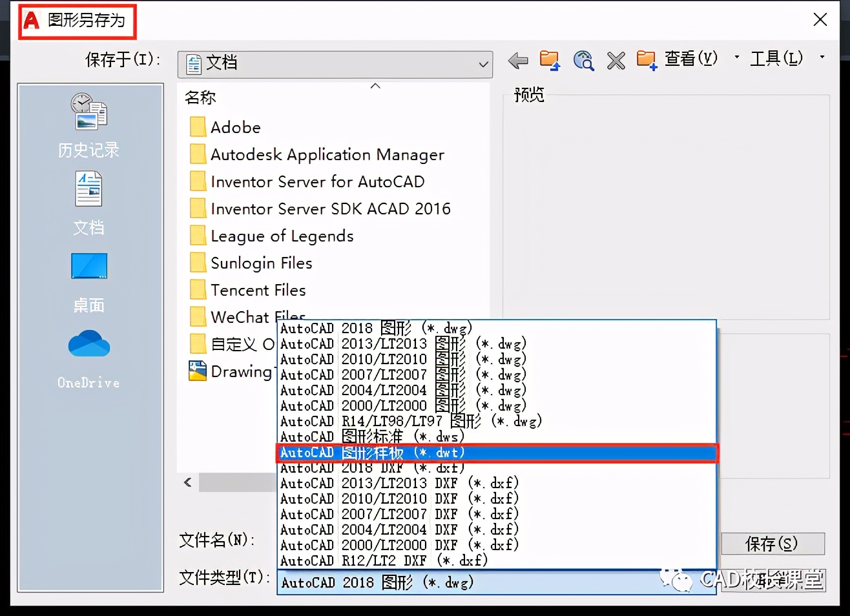Choose AutoCAD 2000/LT2000 图形 (*.dwg) option
This screenshot has width=850, height=616.
click(496, 406)
